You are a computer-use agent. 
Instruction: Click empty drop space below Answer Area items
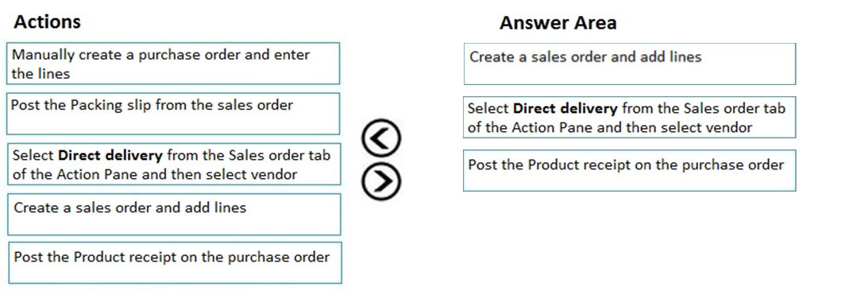630,239
